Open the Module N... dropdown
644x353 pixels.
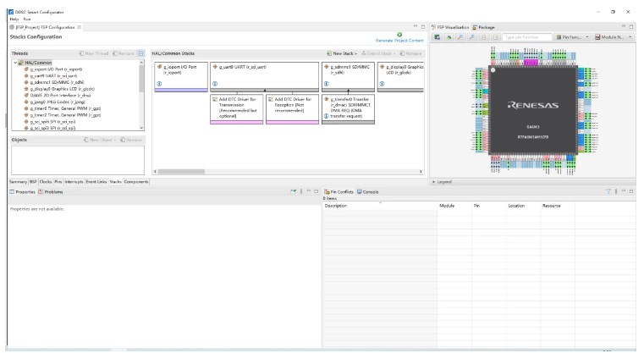[x=614, y=37]
